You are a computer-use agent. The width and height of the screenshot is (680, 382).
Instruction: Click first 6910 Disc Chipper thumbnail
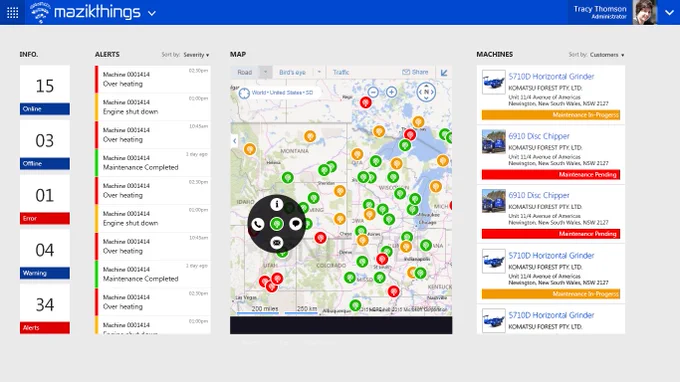pos(494,141)
